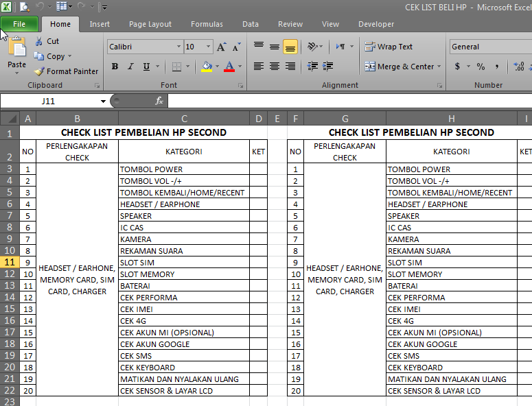Open Print Preview from quick access toolbar

tap(25, 7)
